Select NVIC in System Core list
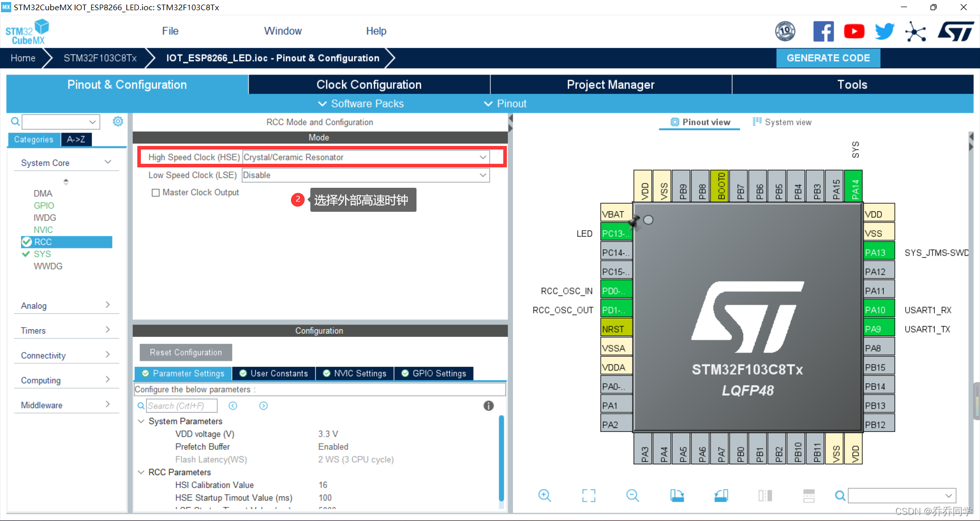 pyautogui.click(x=43, y=230)
